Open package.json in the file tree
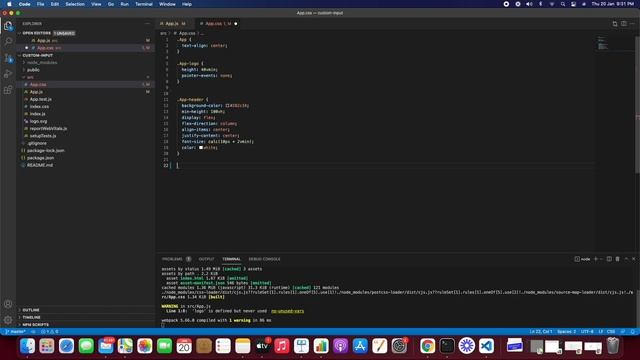The height and width of the screenshot is (360, 640). (40, 158)
